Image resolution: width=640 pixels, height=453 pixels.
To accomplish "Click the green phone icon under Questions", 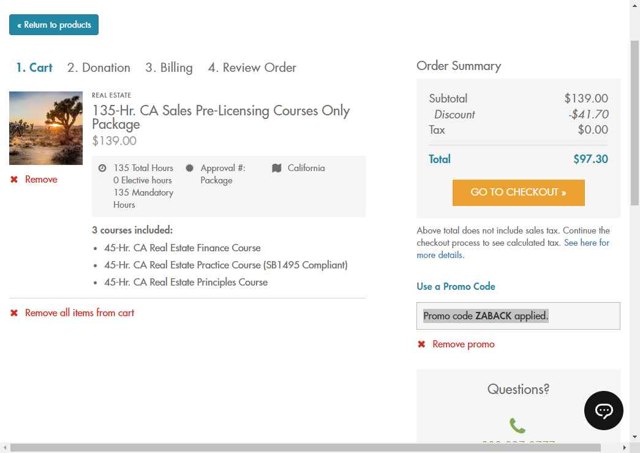I will click(517, 426).
